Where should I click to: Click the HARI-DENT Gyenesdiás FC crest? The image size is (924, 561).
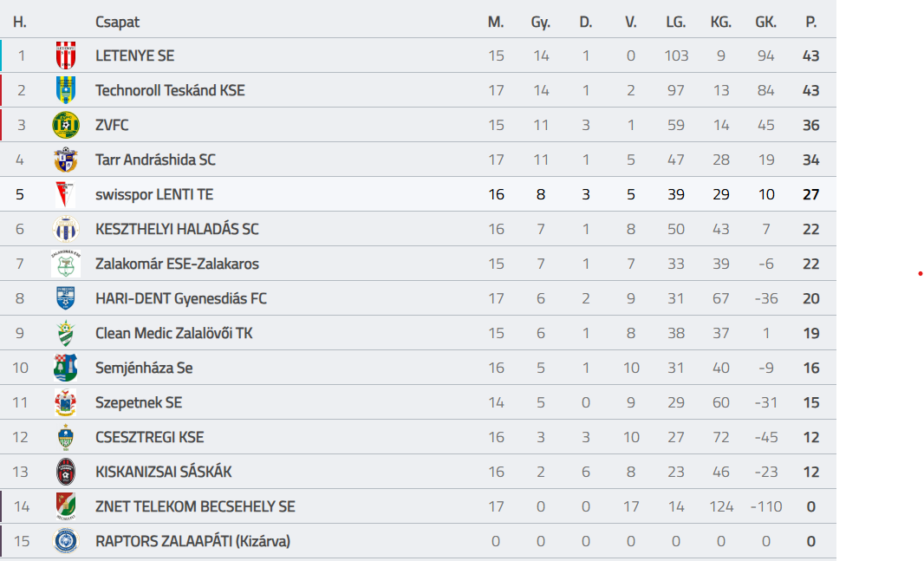[66, 298]
